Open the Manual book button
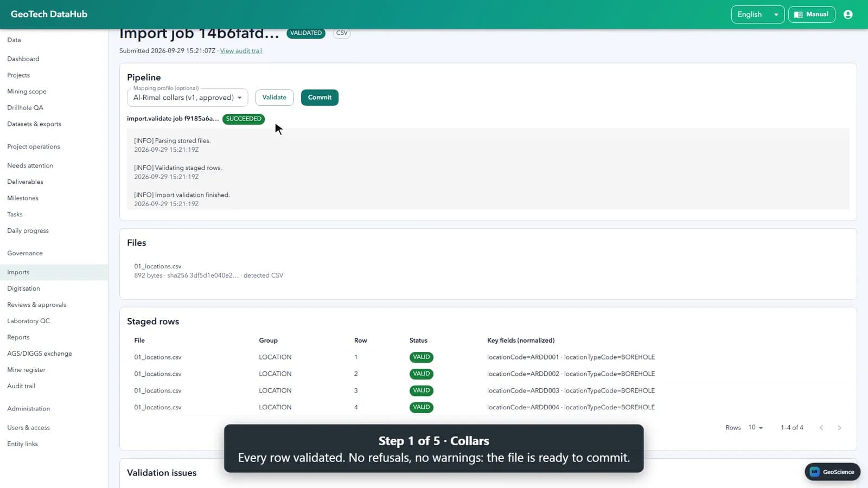 coord(812,15)
